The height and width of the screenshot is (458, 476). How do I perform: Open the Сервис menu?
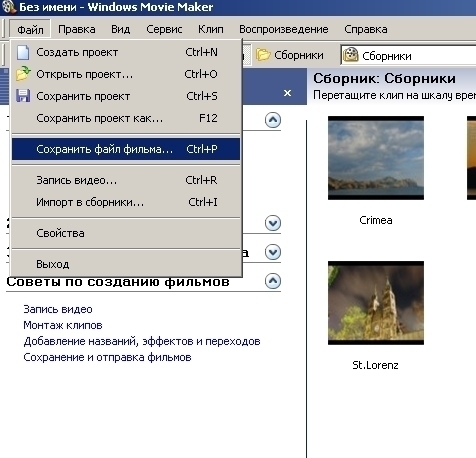(164, 29)
